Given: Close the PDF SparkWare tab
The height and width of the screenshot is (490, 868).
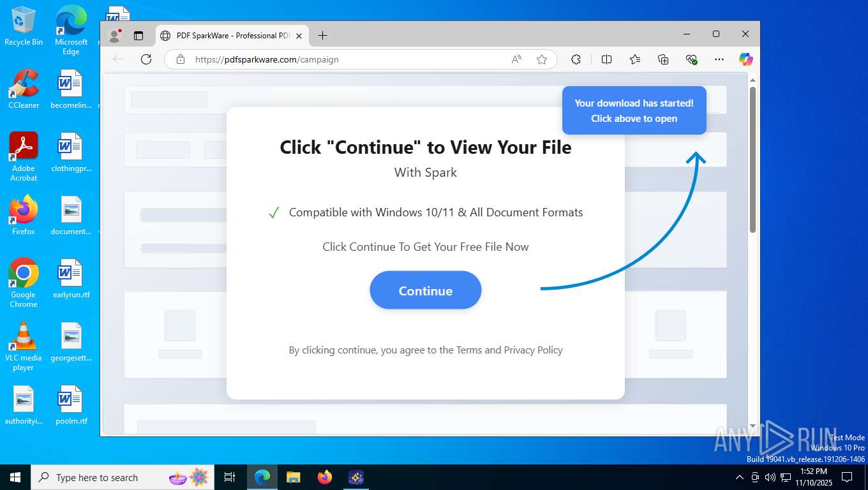Looking at the screenshot, I should pos(299,36).
